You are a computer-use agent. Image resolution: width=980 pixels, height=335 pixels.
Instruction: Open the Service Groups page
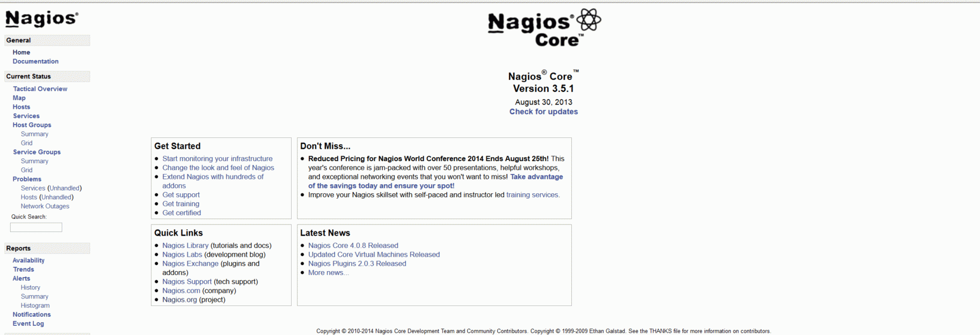click(37, 152)
